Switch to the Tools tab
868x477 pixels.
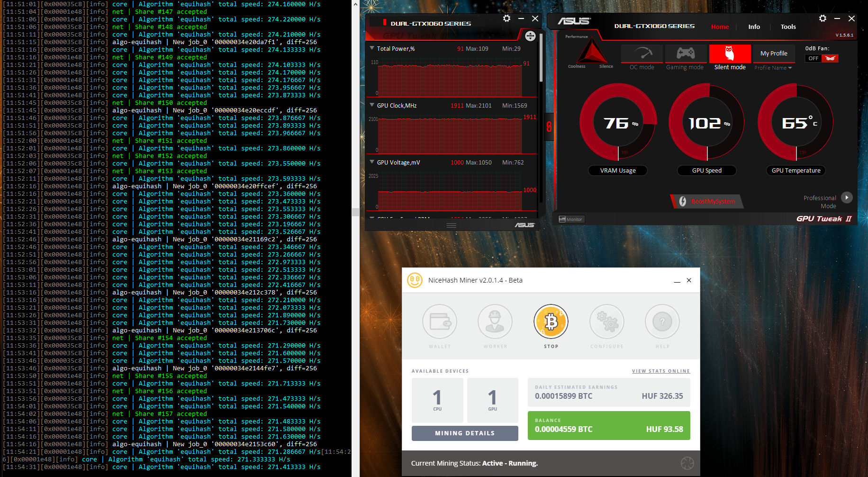(788, 27)
